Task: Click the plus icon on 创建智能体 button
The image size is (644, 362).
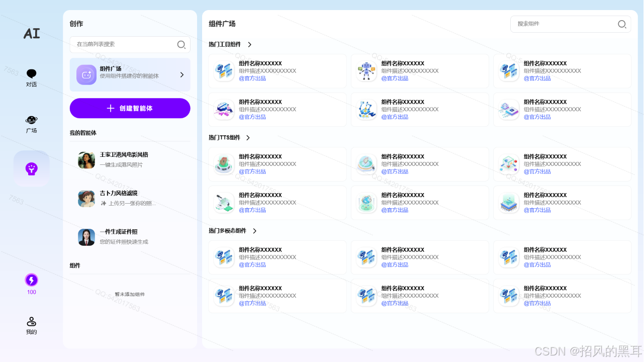Action: coord(111,108)
